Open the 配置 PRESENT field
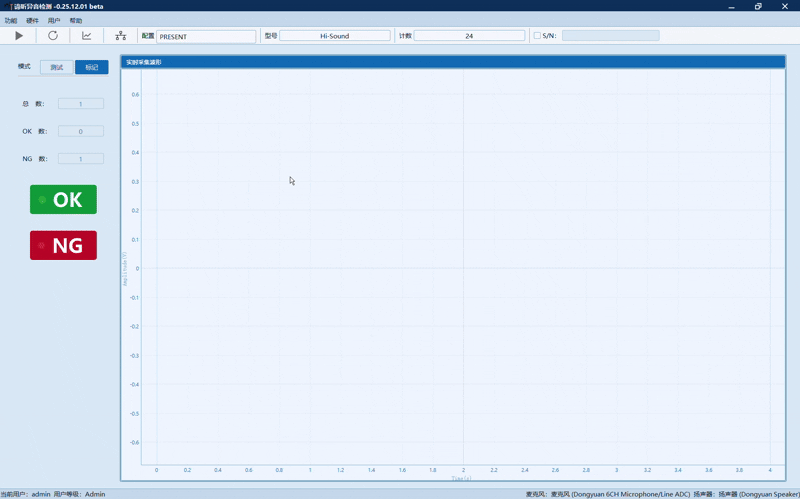The width and height of the screenshot is (800, 499). click(206, 37)
